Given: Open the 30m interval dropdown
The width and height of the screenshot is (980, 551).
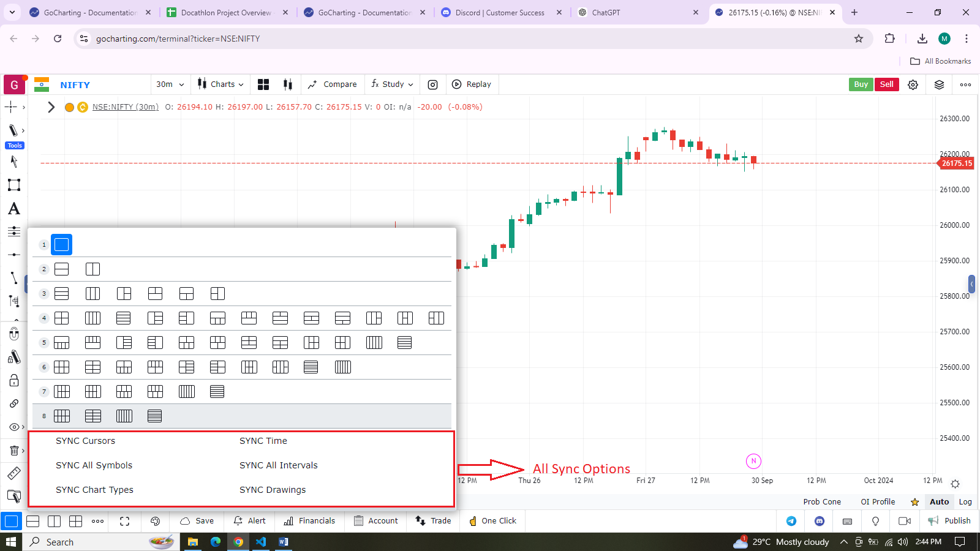Looking at the screenshot, I should [x=170, y=84].
